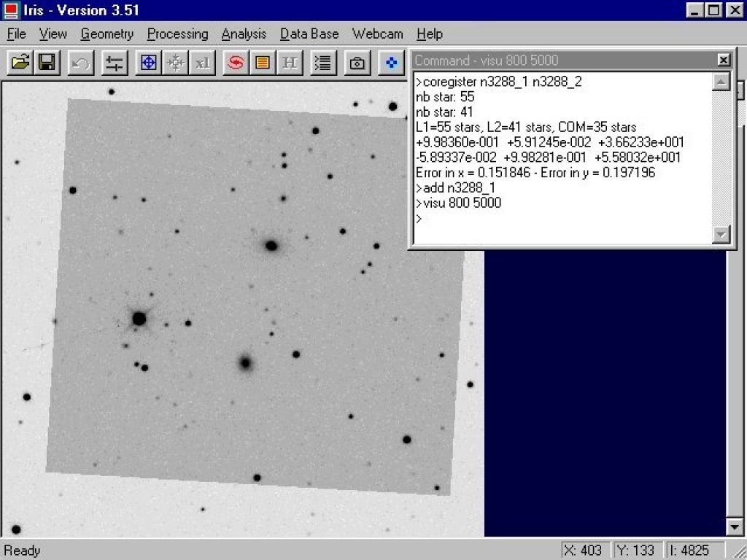747x560 pixels.
Task: Open camera acquisition icon
Action: coord(357,63)
